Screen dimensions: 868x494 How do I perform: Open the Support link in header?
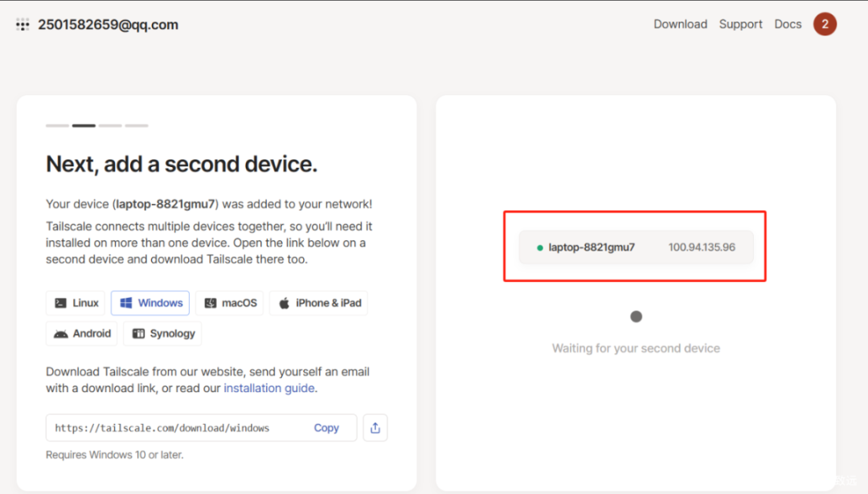click(741, 24)
